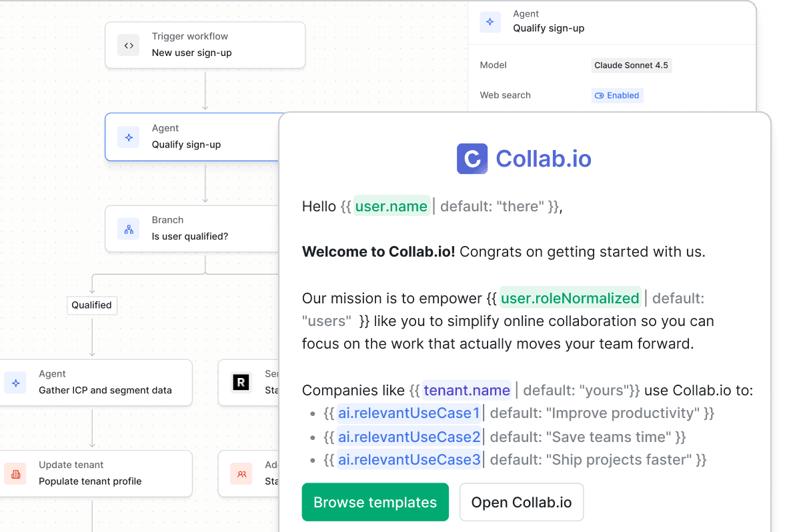Click the Qualify sign-up agent sparkle icon
The height and width of the screenshot is (532, 811).
129,137
